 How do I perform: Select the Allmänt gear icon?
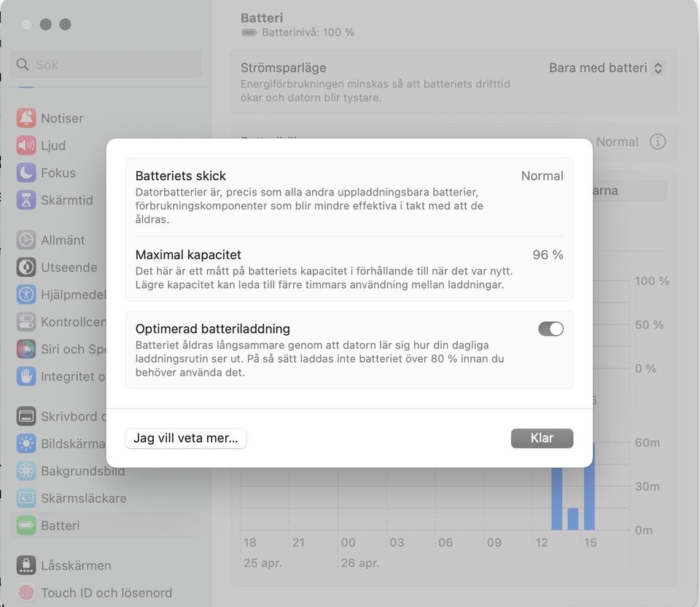(26, 240)
